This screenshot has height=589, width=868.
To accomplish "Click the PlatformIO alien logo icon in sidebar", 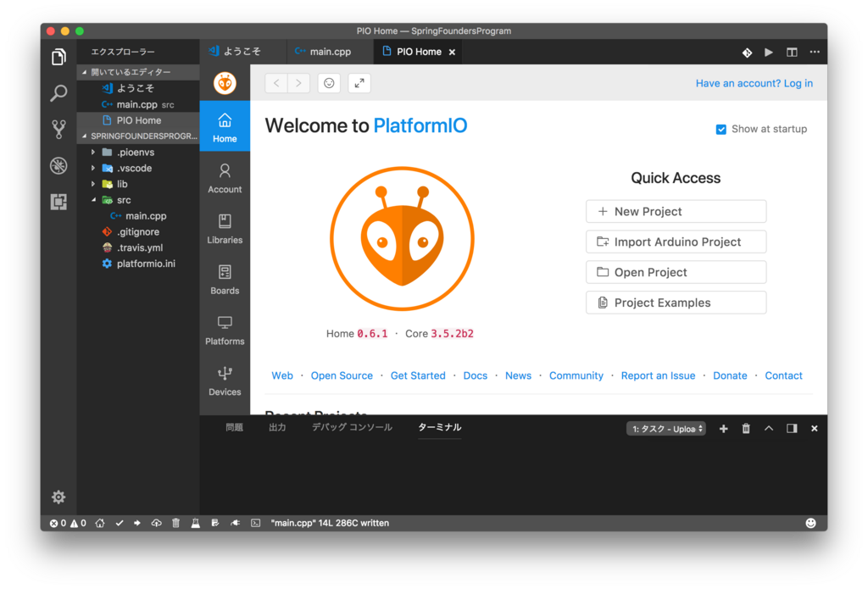I will click(225, 83).
